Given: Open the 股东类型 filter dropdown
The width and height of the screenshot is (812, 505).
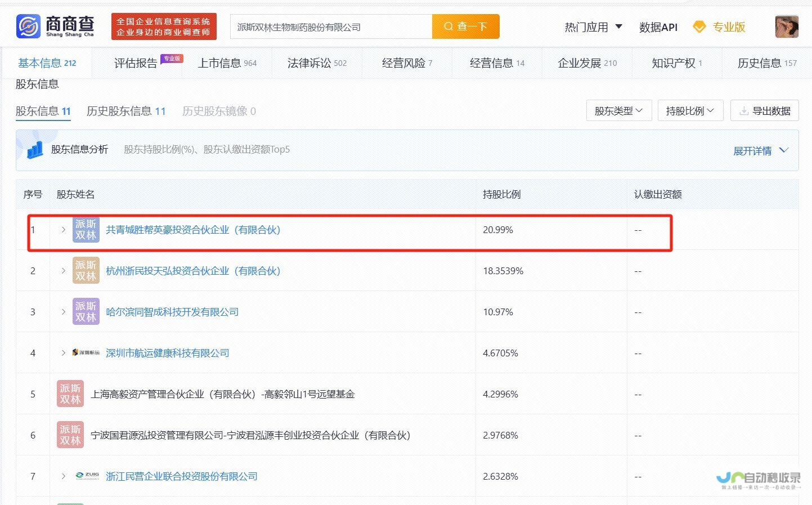Looking at the screenshot, I should (x=619, y=110).
